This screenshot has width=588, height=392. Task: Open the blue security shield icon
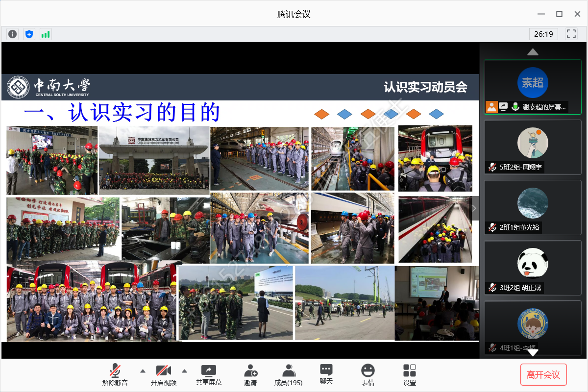click(x=29, y=34)
